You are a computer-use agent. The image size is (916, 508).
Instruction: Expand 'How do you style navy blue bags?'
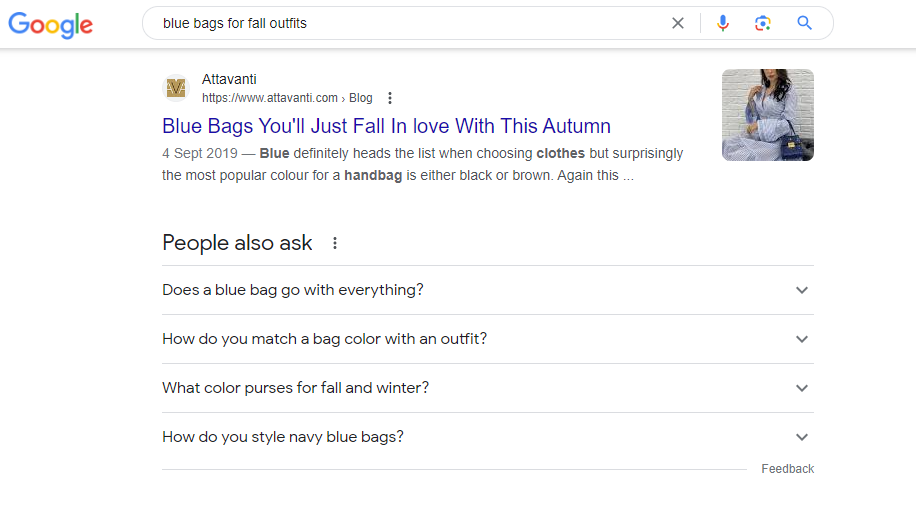(488, 437)
